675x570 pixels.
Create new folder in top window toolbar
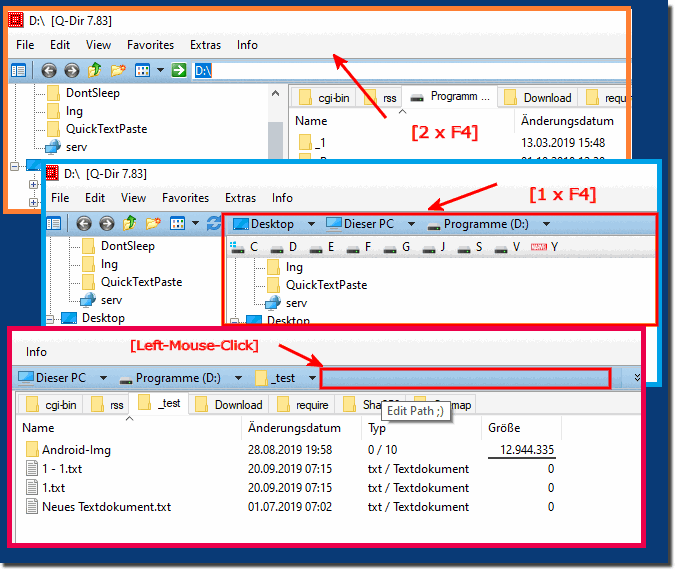[x=118, y=70]
